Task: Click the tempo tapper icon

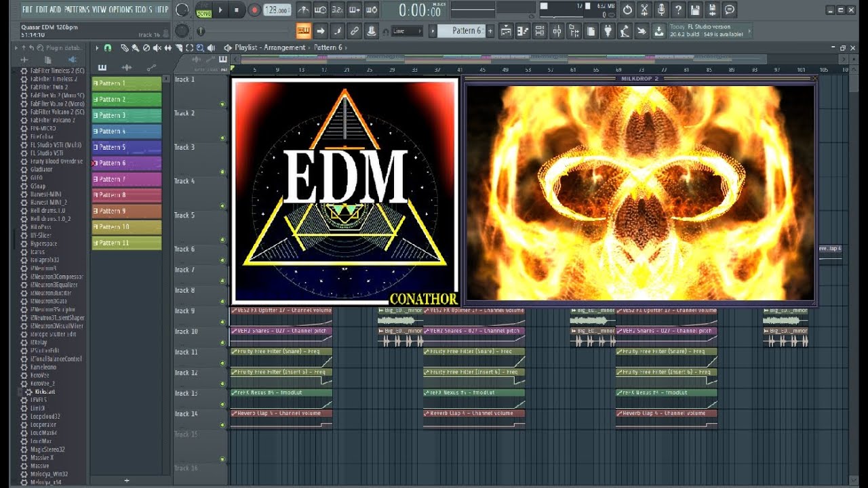Action: point(625,30)
